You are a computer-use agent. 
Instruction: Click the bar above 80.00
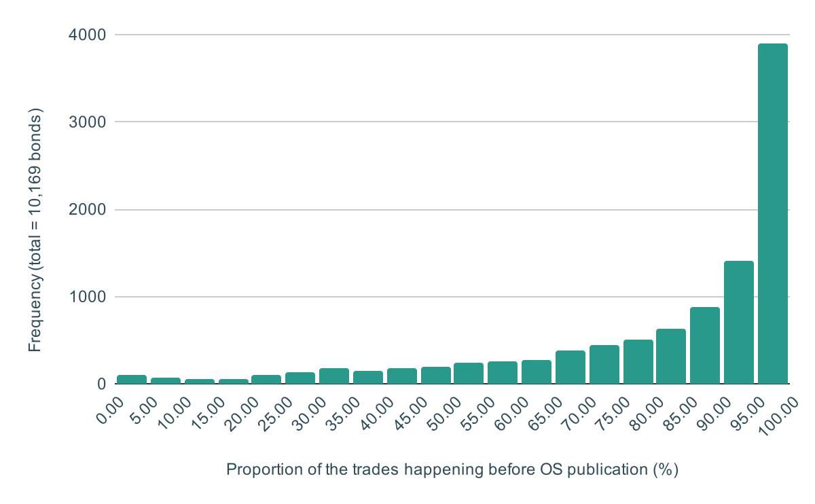click(671, 357)
